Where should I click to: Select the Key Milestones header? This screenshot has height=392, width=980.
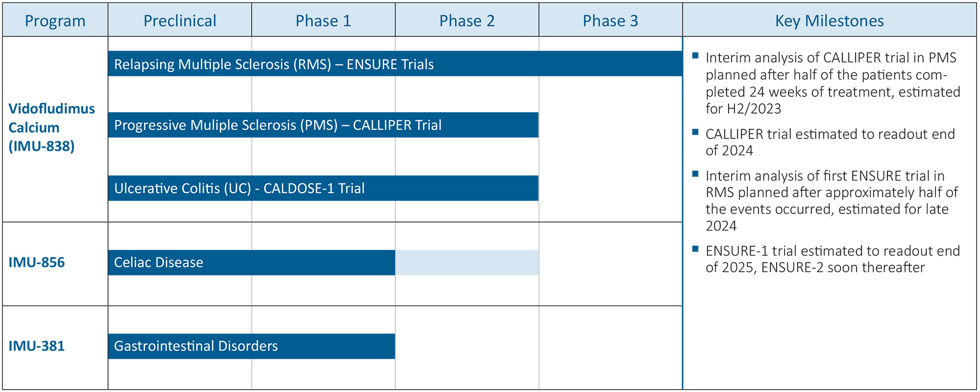pyautogui.click(x=829, y=21)
